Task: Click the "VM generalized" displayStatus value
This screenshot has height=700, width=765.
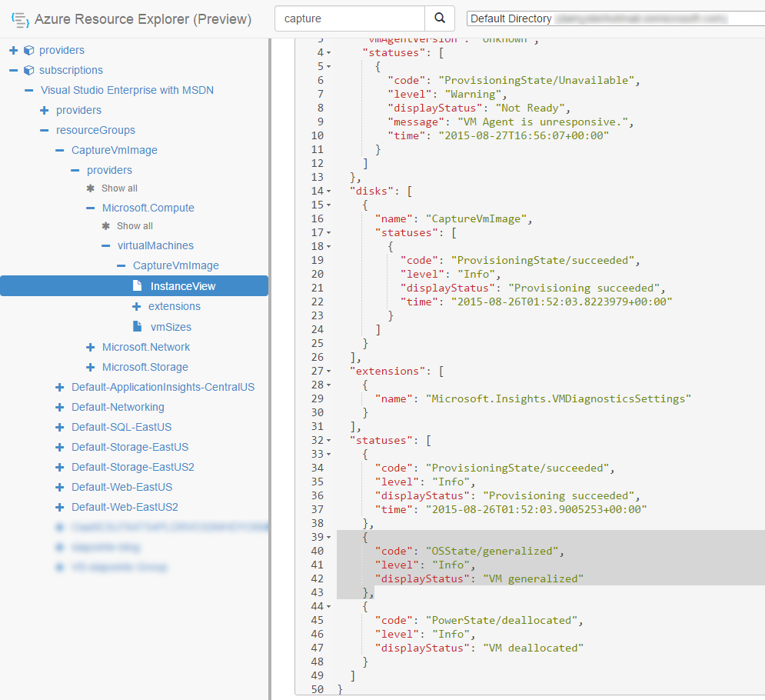Action: pos(534,579)
